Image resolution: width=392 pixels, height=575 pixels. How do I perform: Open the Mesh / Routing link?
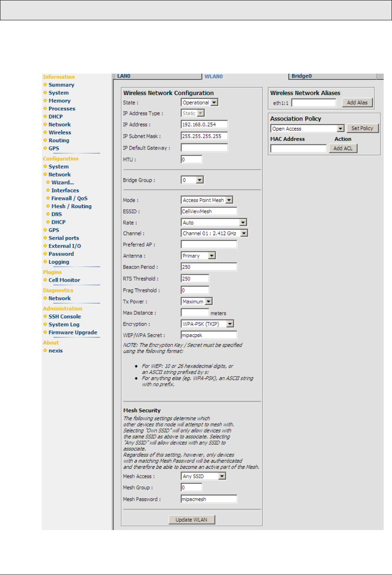(x=71, y=206)
